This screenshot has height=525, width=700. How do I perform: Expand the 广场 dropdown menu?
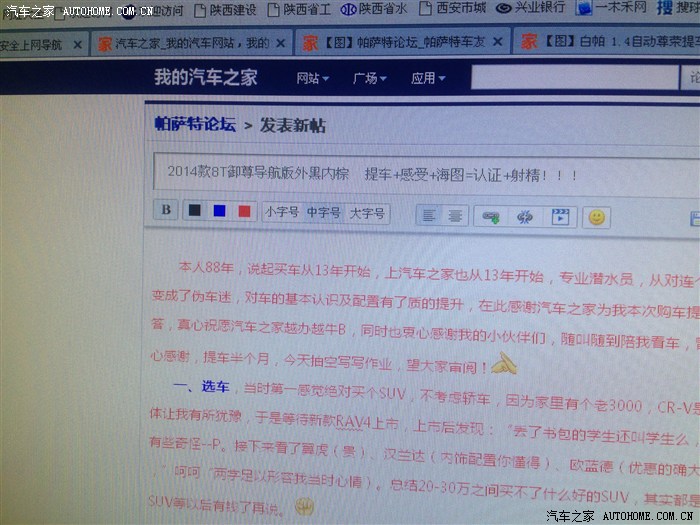point(369,78)
